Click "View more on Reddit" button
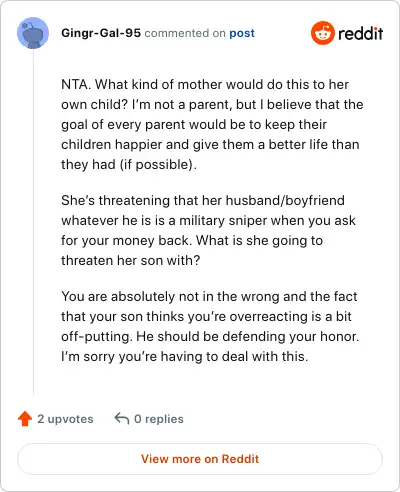This screenshot has height=492, width=400. coord(200,459)
